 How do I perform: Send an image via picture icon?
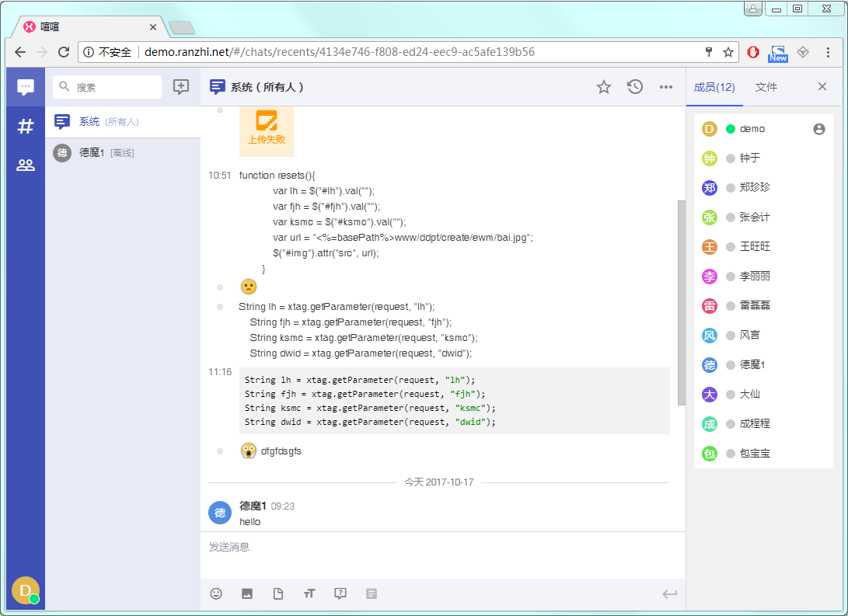[x=246, y=593]
